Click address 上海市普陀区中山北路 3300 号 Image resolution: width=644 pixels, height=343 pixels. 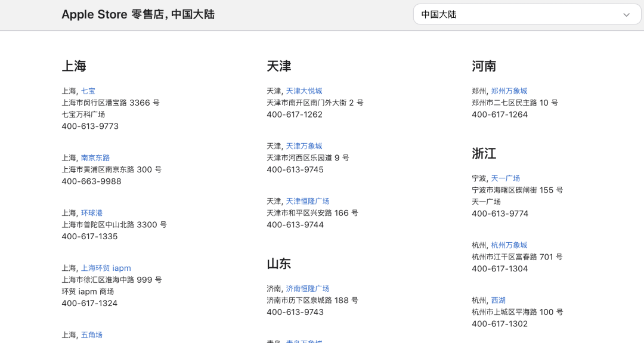point(114,224)
